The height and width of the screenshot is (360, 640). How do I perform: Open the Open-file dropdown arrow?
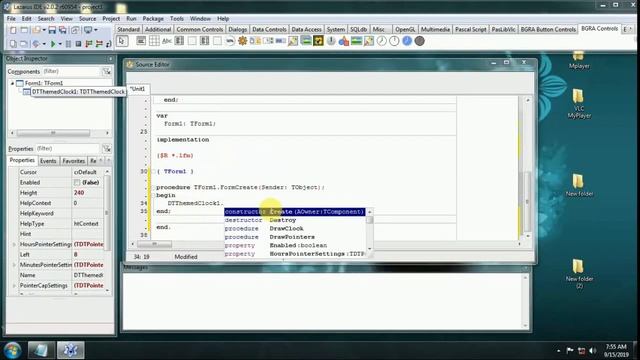[44, 30]
